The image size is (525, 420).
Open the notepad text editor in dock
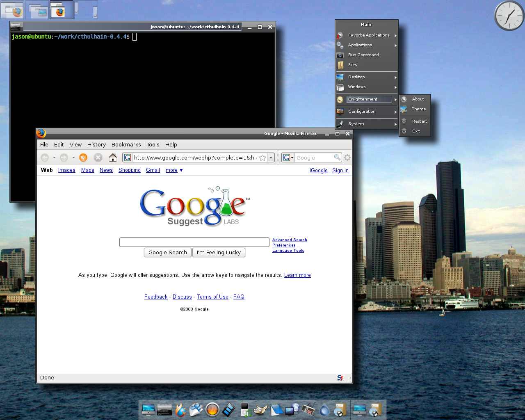tap(276, 409)
